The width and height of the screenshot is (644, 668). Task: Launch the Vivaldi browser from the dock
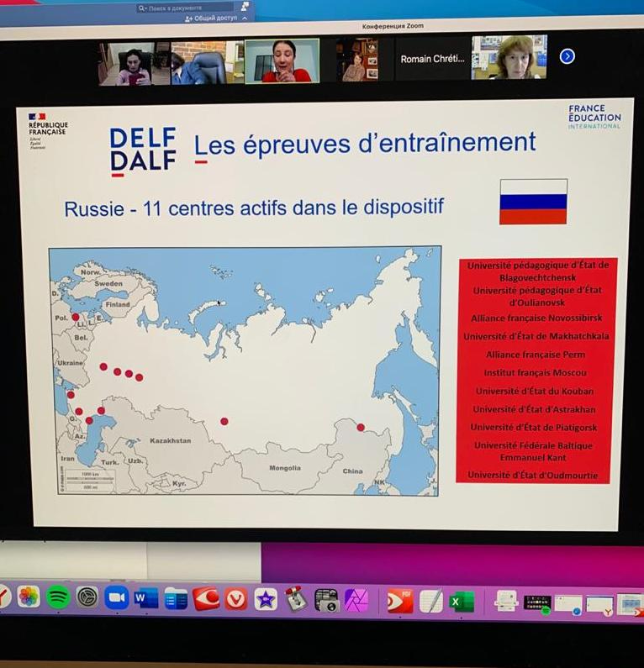[x=236, y=599]
